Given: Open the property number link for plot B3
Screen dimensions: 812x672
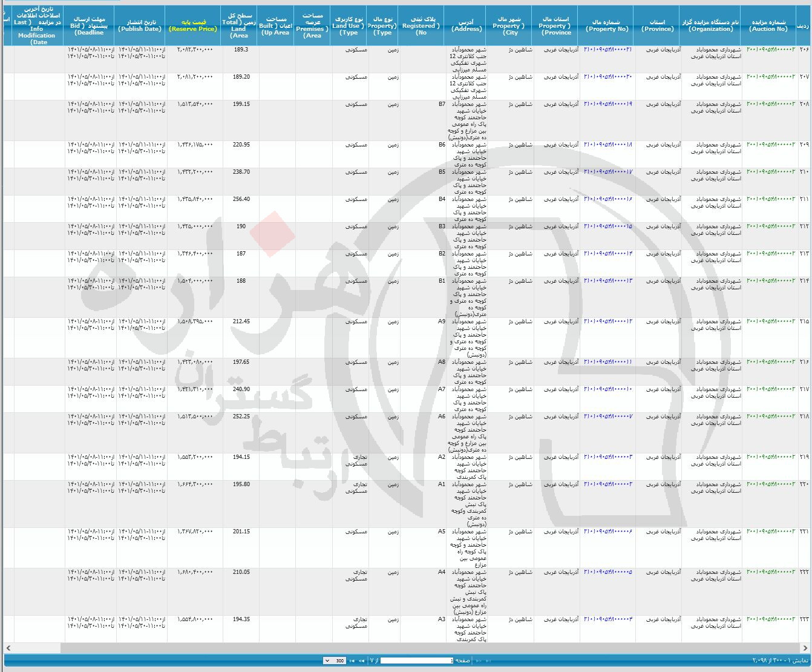Looking at the screenshot, I should click(x=607, y=226).
